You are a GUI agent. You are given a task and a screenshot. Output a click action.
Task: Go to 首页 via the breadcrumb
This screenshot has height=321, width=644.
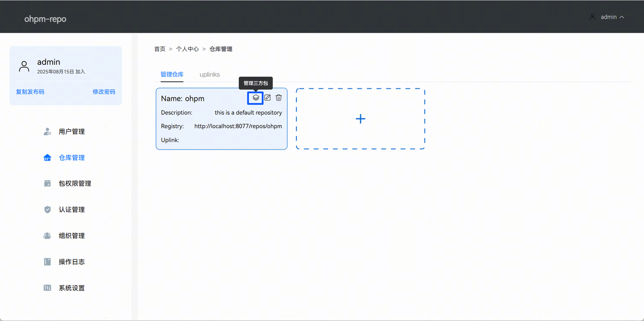coord(159,49)
